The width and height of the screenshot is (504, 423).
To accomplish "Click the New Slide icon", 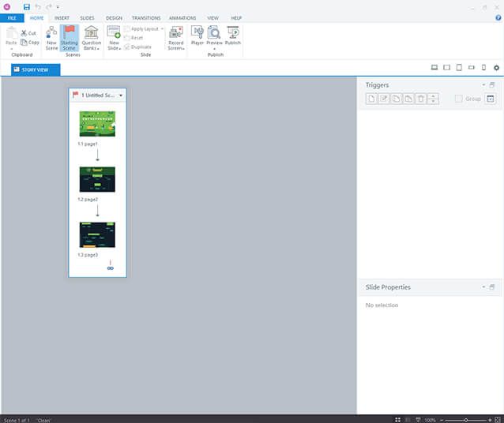I will [x=114, y=32].
